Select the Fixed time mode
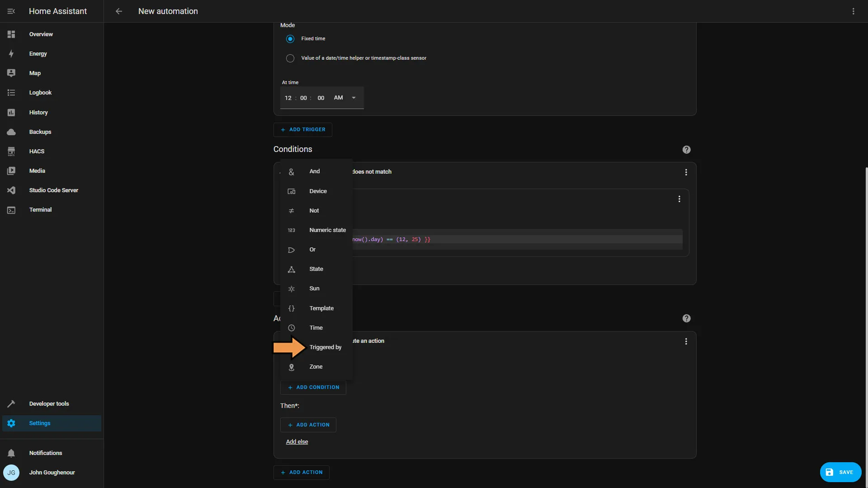Image resolution: width=868 pixels, height=488 pixels. click(290, 39)
